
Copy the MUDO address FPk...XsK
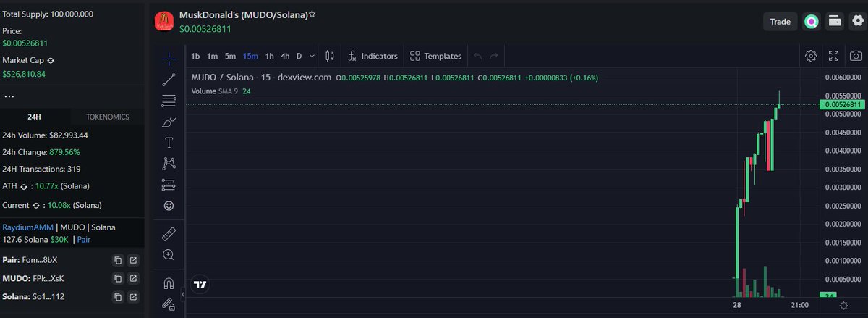pos(118,278)
